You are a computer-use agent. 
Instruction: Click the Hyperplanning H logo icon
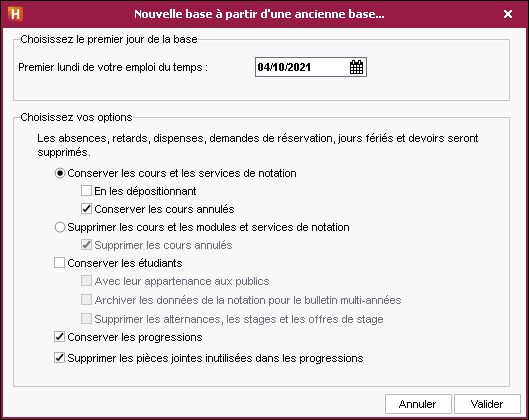[x=16, y=14]
